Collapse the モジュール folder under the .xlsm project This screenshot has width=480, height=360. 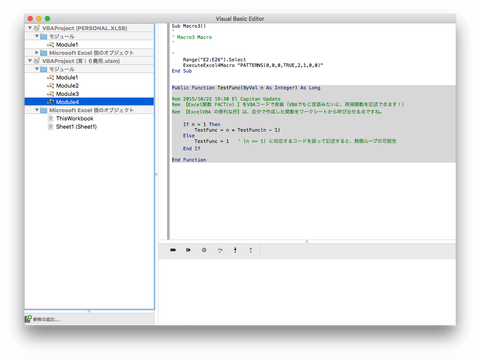coord(37,69)
